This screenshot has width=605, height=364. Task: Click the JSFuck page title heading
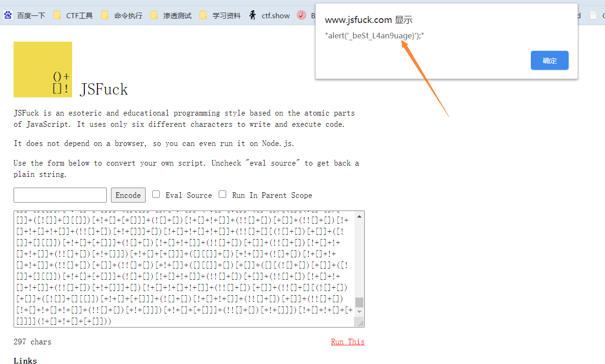click(x=104, y=89)
